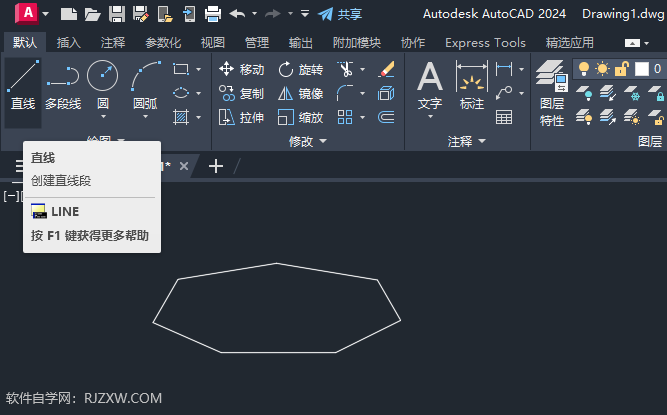
Task: Select the 文字 Text tool
Action: click(430, 85)
